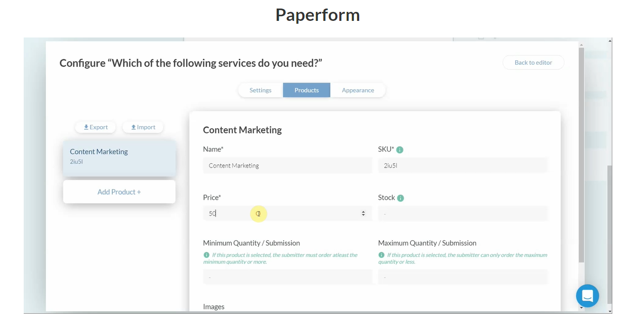Screen dimensions: 644x327
Task: Click the SKU info icon
Action: point(399,149)
